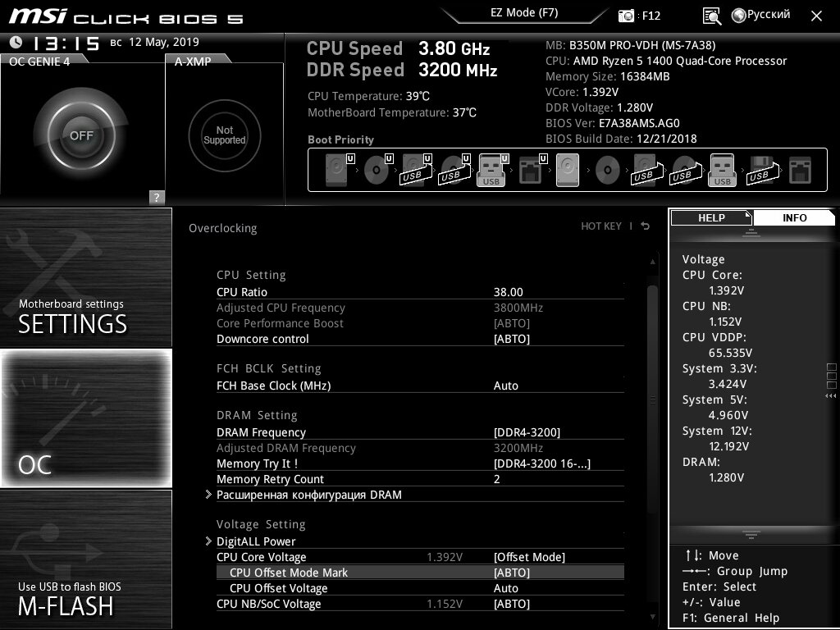Click the OC Genie 4 help question mark

[x=157, y=197]
